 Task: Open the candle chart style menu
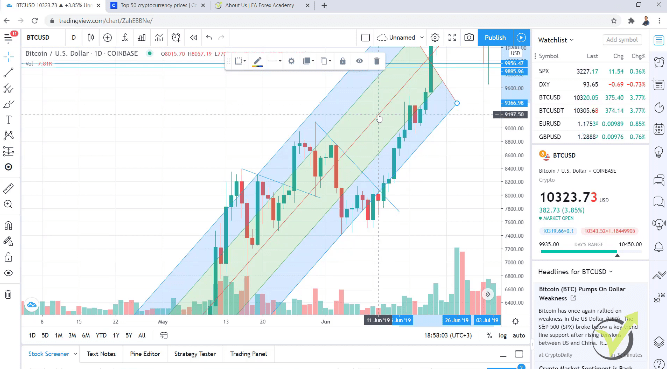(x=91, y=37)
